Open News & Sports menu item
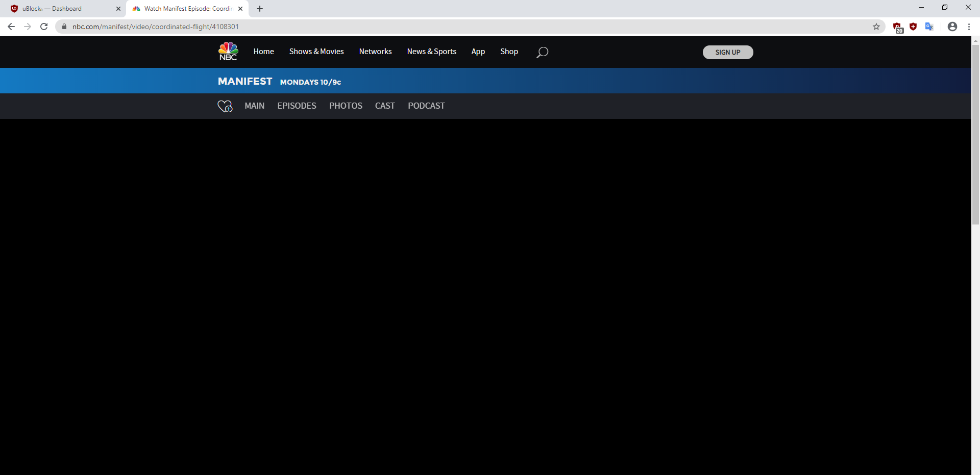 click(432, 52)
